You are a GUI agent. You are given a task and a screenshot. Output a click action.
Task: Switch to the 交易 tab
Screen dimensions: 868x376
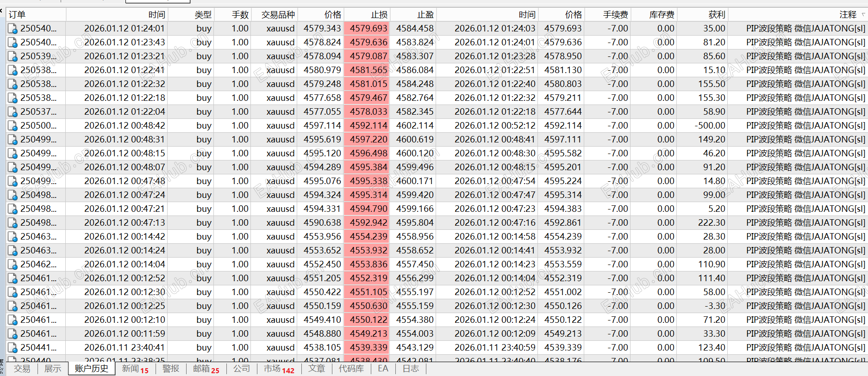22,369
